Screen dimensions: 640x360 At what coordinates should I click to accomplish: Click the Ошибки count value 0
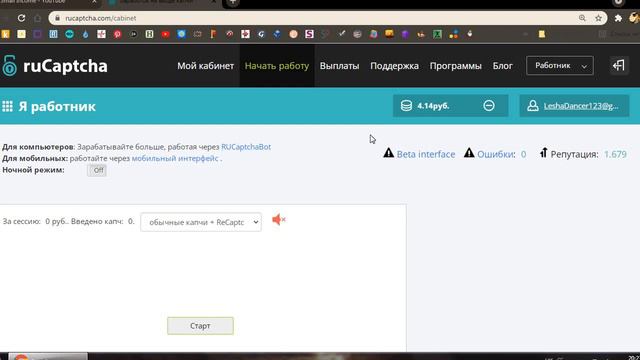pyautogui.click(x=523, y=154)
